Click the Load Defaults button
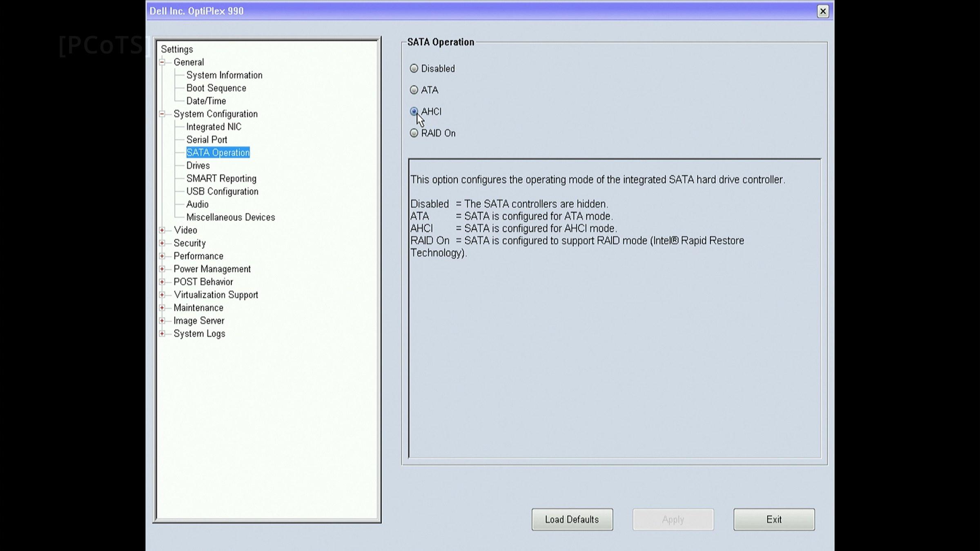 tap(572, 520)
